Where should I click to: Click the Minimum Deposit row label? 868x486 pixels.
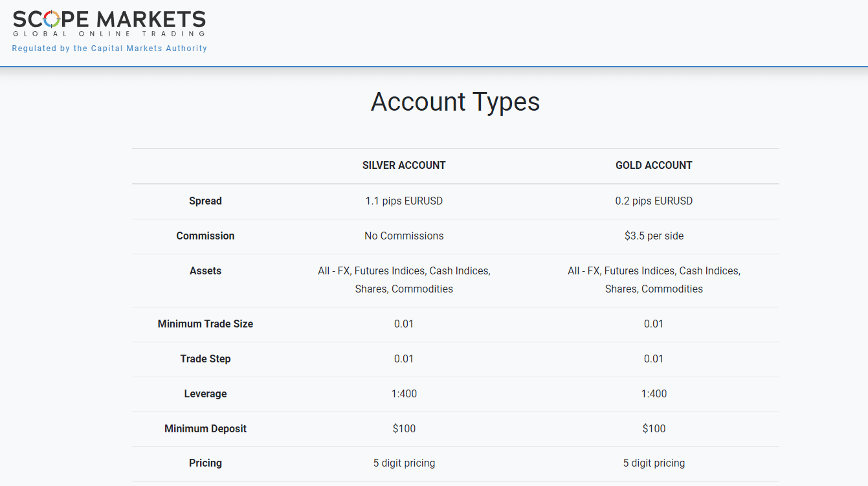[x=205, y=428]
